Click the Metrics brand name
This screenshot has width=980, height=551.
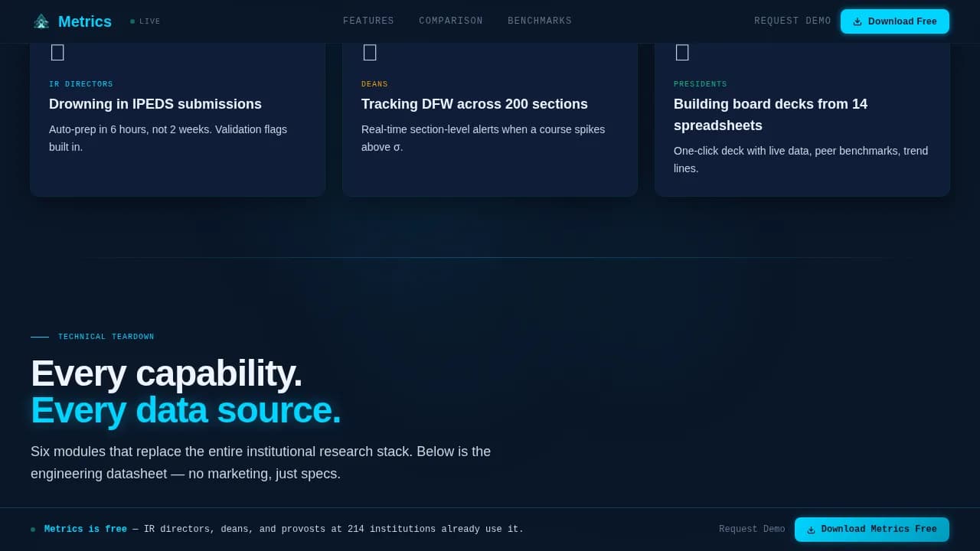(x=85, y=21)
